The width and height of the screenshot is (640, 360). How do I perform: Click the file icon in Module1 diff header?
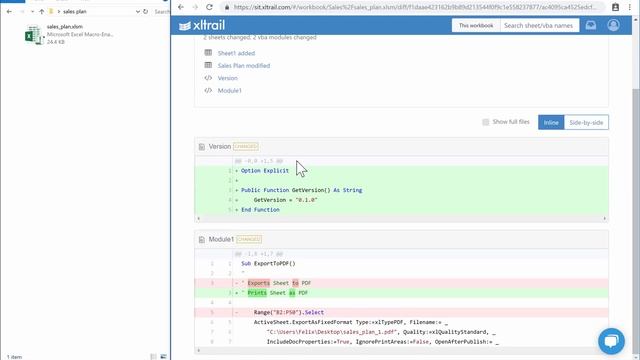tap(202, 240)
